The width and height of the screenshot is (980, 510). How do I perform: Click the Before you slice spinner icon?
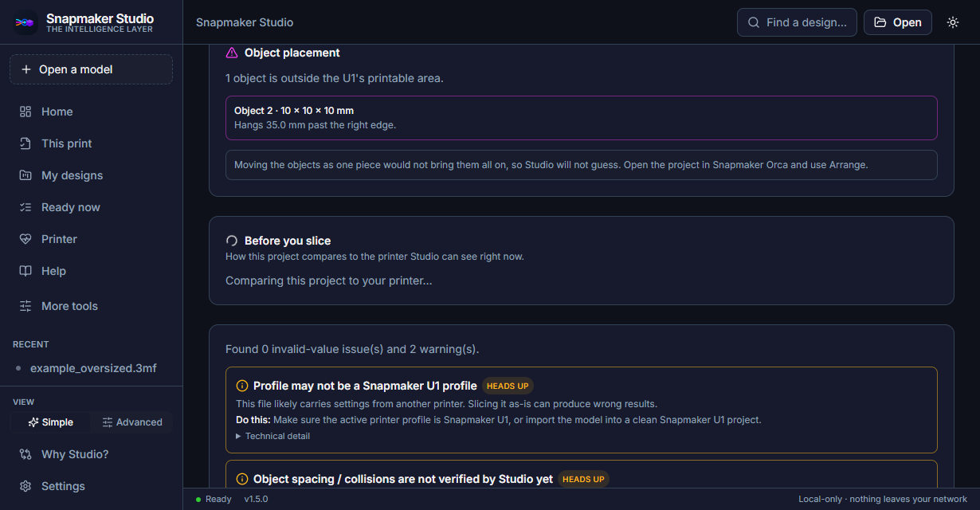(232, 241)
